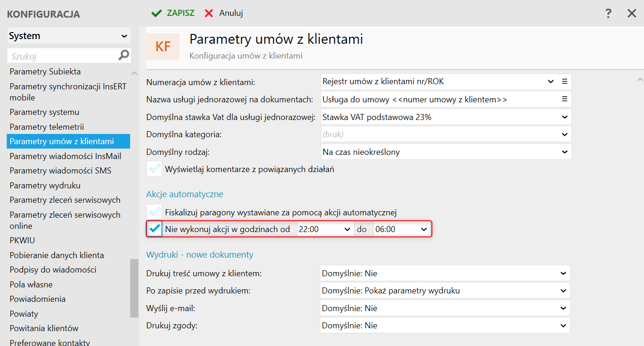Click the red X Anuluj icon

[x=209, y=13]
